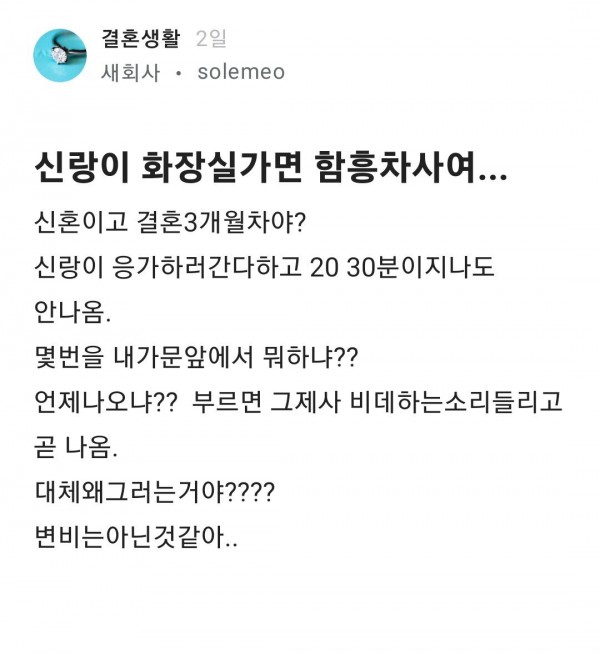The image size is (600, 654).
Task: Click the 화장실가면 word in the title
Action: 221,167
